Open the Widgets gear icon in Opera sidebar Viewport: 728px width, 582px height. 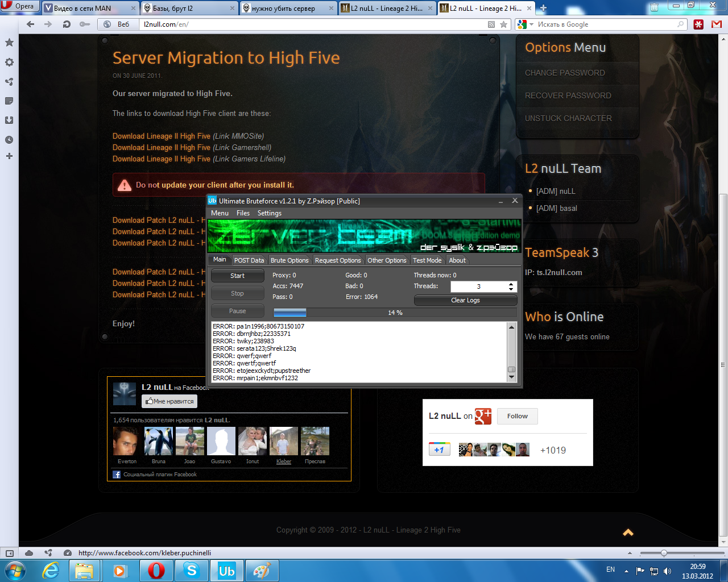coord(9,62)
